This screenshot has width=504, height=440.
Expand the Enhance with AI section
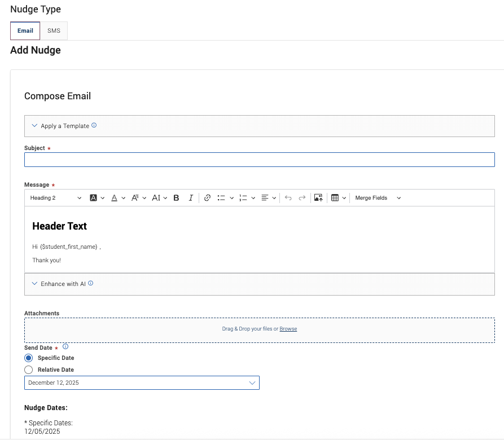pos(260,284)
